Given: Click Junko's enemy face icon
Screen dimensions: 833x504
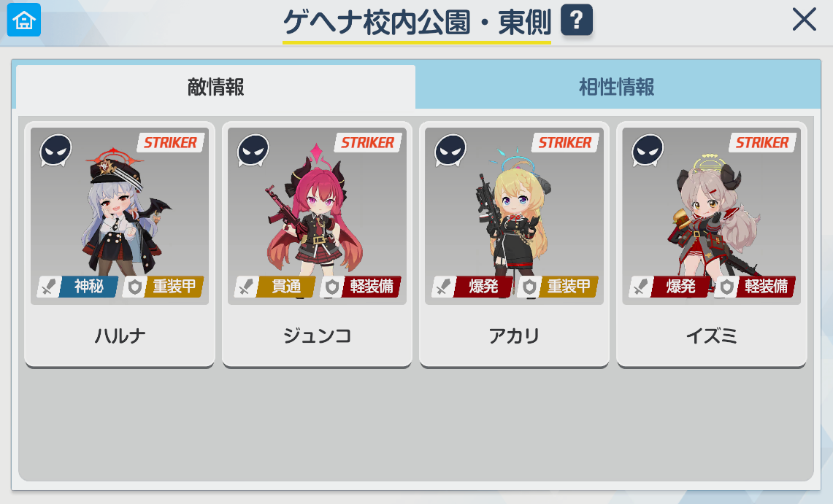Looking at the screenshot, I should [x=253, y=150].
